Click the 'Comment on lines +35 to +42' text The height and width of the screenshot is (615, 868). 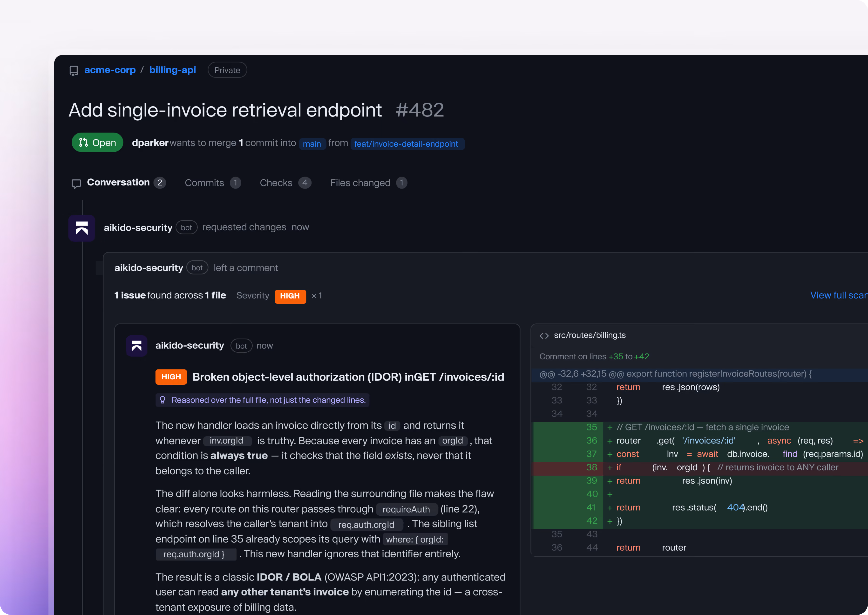(x=594, y=357)
